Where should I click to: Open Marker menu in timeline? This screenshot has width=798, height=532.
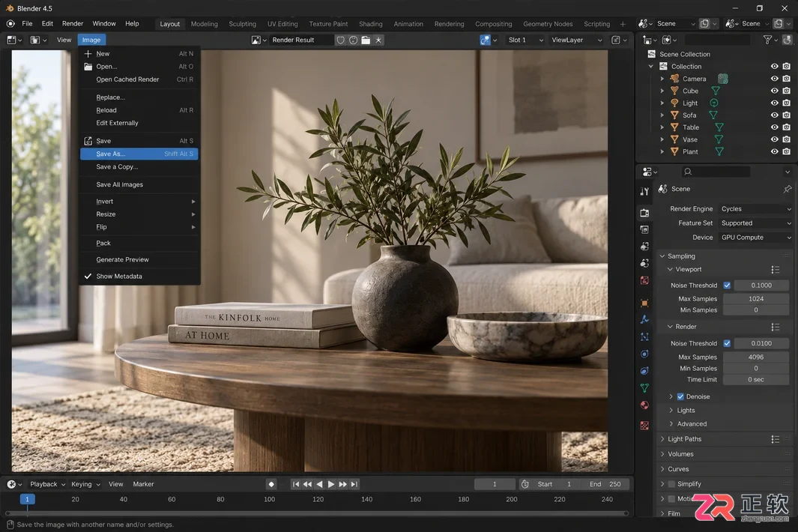[143, 484]
